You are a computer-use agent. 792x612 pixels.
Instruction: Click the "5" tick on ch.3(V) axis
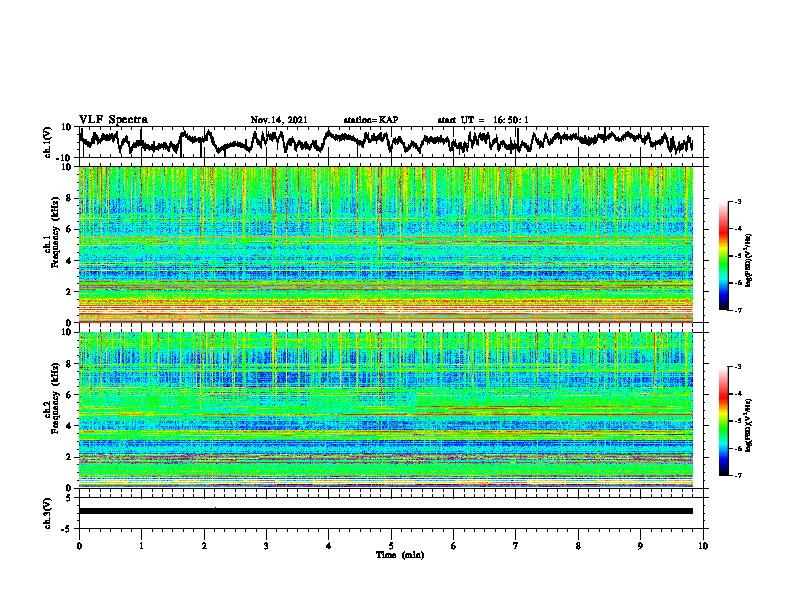(x=69, y=498)
